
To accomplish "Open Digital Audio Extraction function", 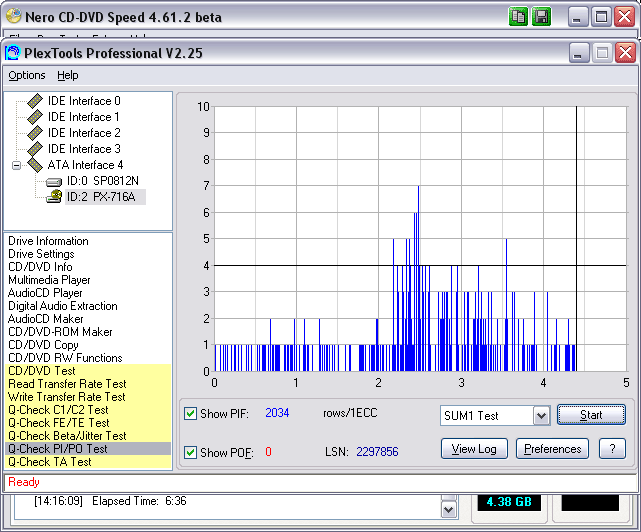I will (x=63, y=306).
